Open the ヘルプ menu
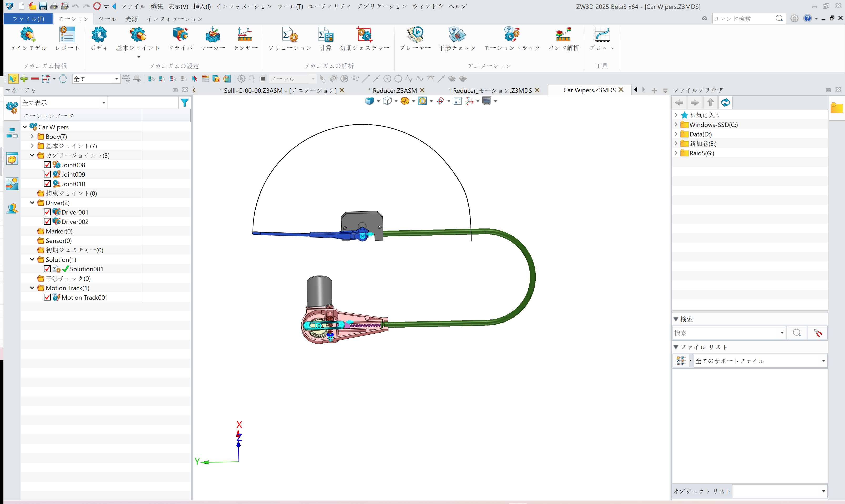The width and height of the screenshot is (845, 504). pyautogui.click(x=458, y=7)
